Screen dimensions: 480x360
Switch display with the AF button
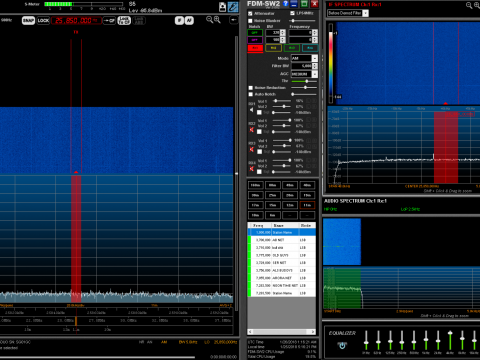coord(189,20)
